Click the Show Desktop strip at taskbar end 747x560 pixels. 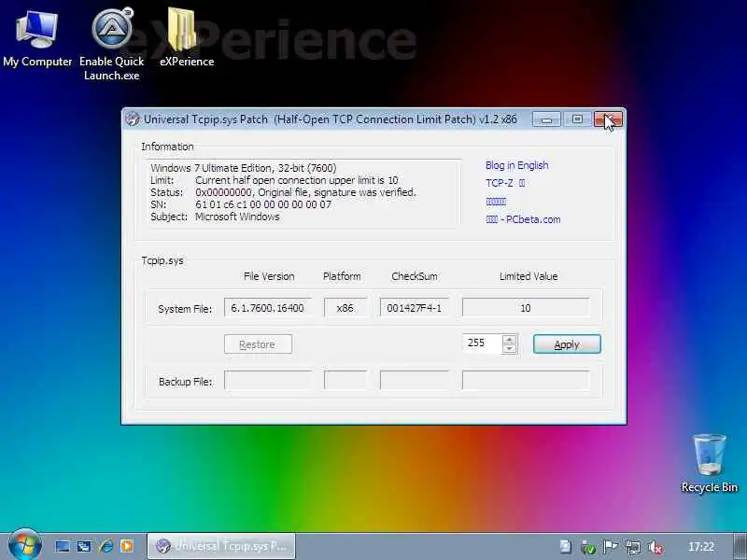tap(740, 546)
